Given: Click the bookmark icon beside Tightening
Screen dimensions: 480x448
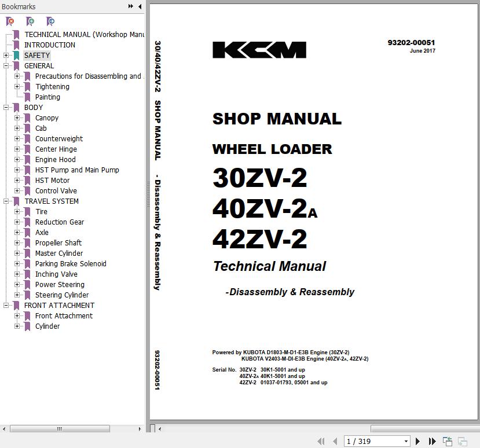Looking at the screenshot, I should pos(28,87).
